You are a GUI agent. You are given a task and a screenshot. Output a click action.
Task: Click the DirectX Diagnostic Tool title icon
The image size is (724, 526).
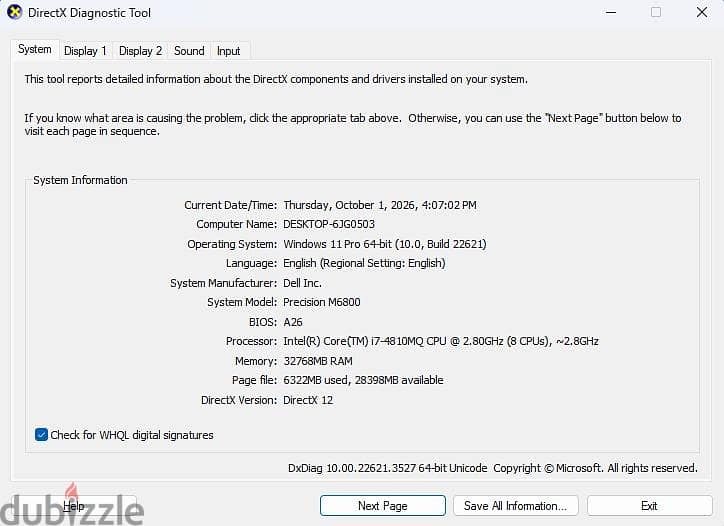[x=14, y=12]
